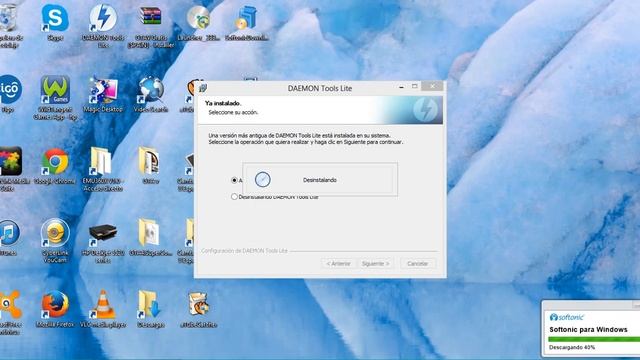The width and height of the screenshot is (640, 360).
Task: Click the lightning bolt logo in installer header
Action: (x=425, y=109)
